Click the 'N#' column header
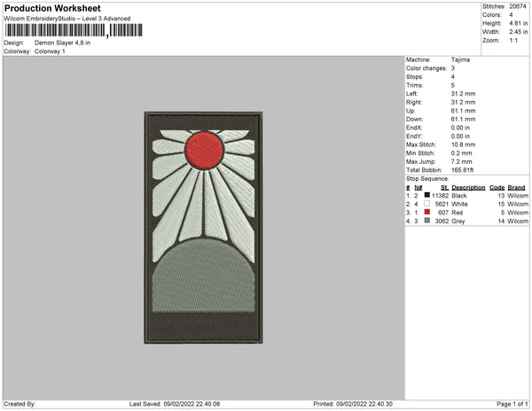This screenshot has width=532, height=411. [419, 188]
